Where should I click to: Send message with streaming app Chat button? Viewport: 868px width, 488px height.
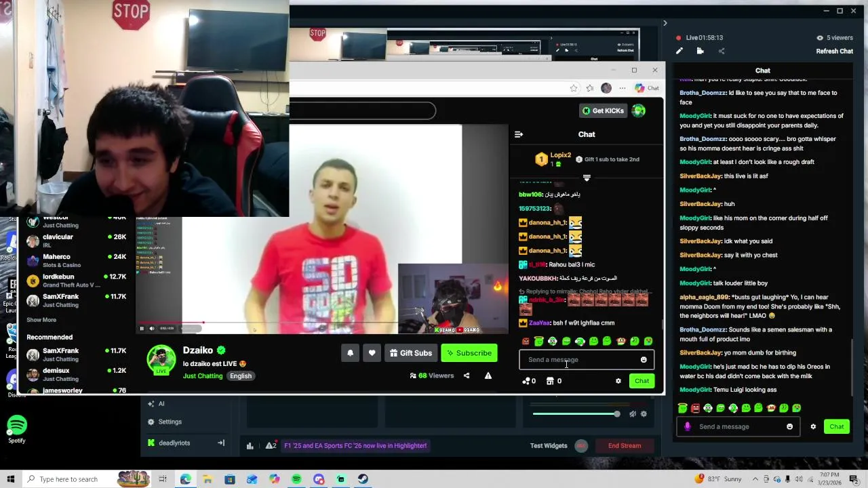(x=837, y=427)
